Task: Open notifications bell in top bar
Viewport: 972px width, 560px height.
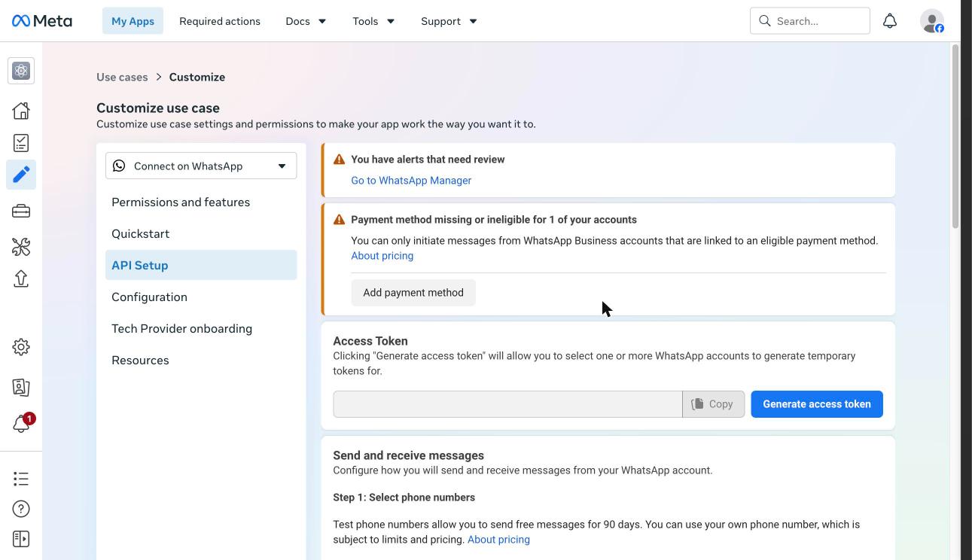Action: pyautogui.click(x=890, y=21)
